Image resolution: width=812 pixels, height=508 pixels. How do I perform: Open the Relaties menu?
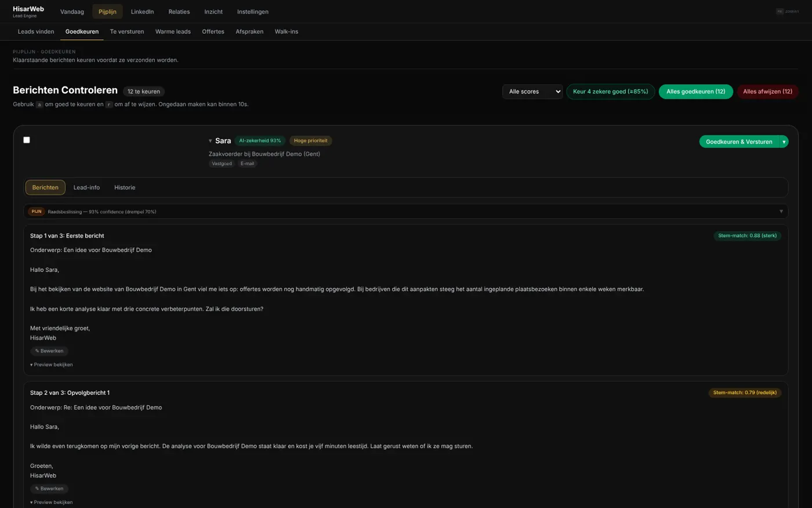click(179, 12)
